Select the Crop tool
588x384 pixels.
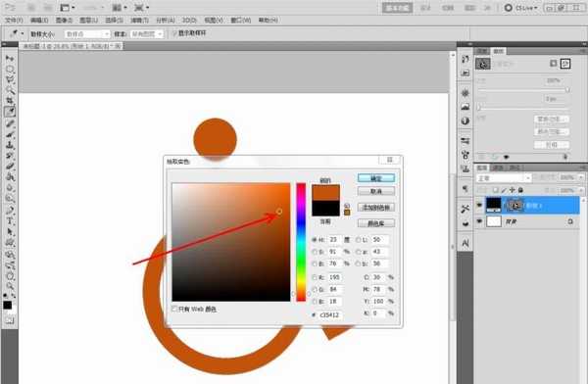tap(10, 101)
